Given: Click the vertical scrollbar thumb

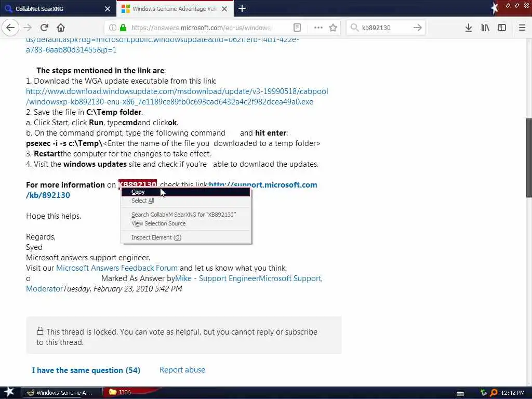Looking at the screenshot, I should [x=528, y=157].
